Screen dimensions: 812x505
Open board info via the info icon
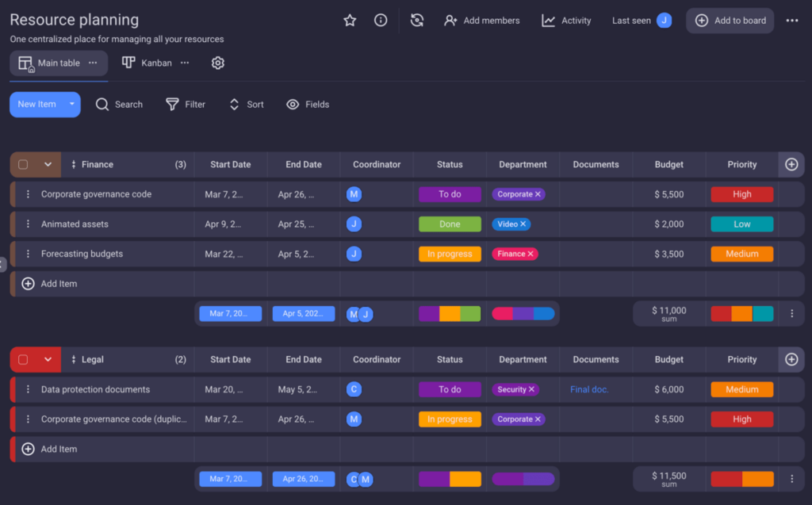tap(381, 21)
